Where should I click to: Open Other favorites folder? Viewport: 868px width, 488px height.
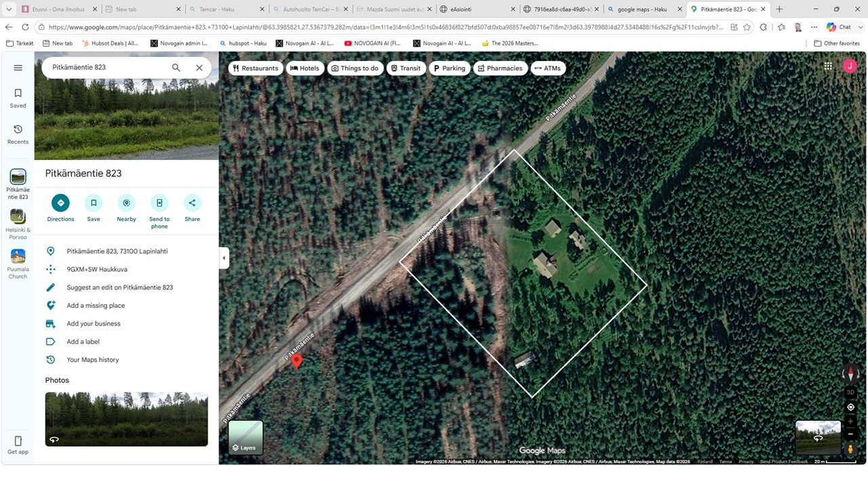pyautogui.click(x=837, y=43)
